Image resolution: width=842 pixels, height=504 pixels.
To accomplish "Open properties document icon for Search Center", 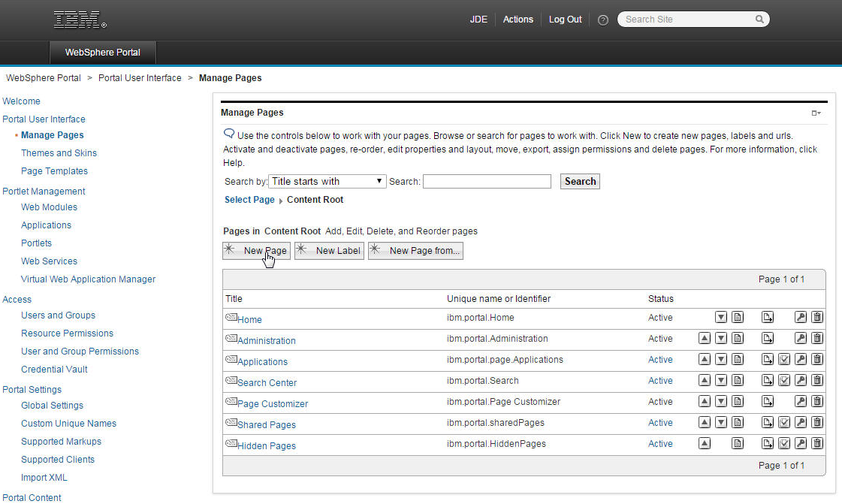I will [738, 380].
